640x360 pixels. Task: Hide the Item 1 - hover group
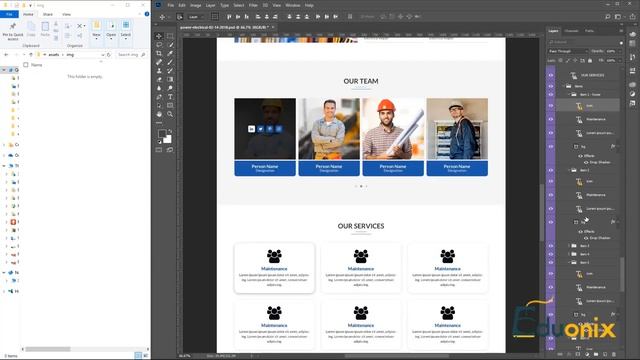click(551, 95)
